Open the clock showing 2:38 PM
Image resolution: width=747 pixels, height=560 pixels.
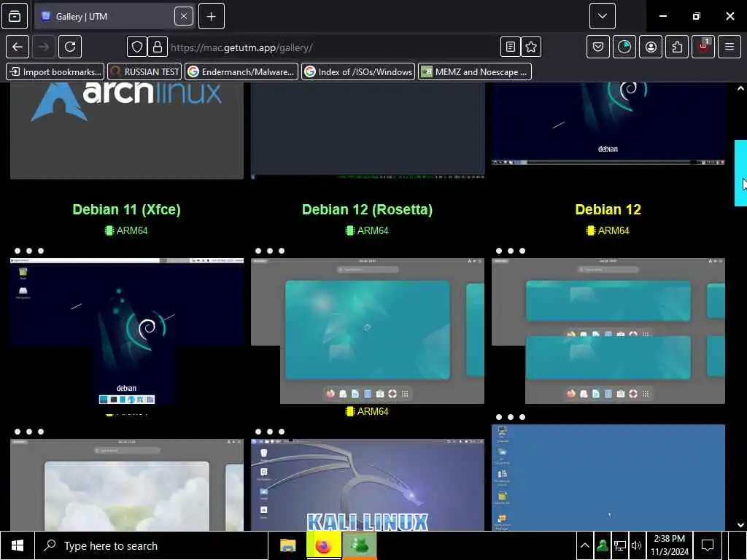pos(670,545)
